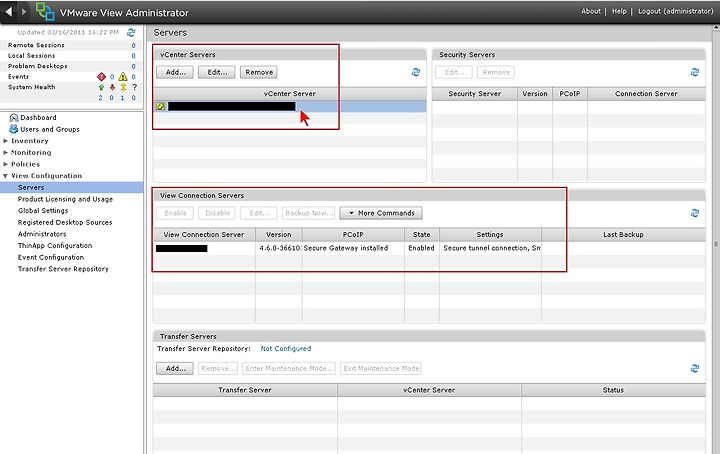Screen dimensions: 720x454
Task: Click the PCoIP column header in Security Servers
Action: 569,94
